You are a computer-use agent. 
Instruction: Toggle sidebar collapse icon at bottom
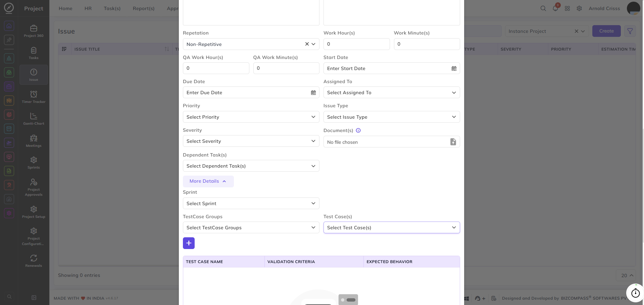click(34, 298)
